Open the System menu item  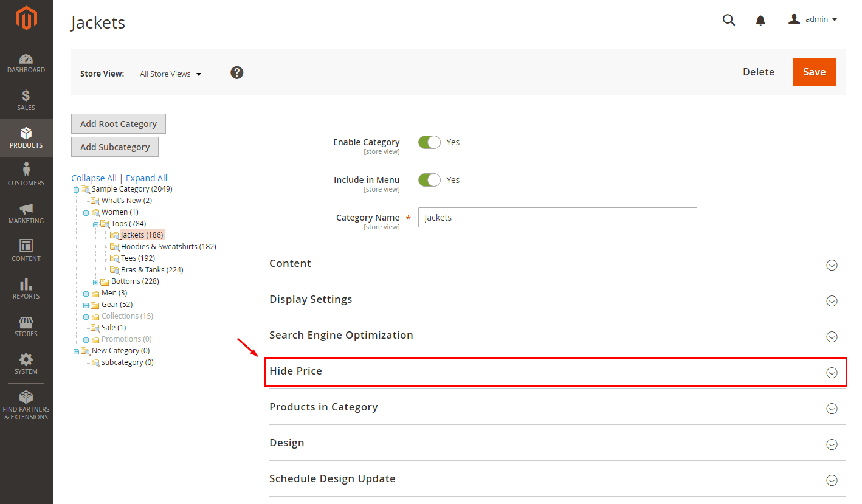(26, 364)
